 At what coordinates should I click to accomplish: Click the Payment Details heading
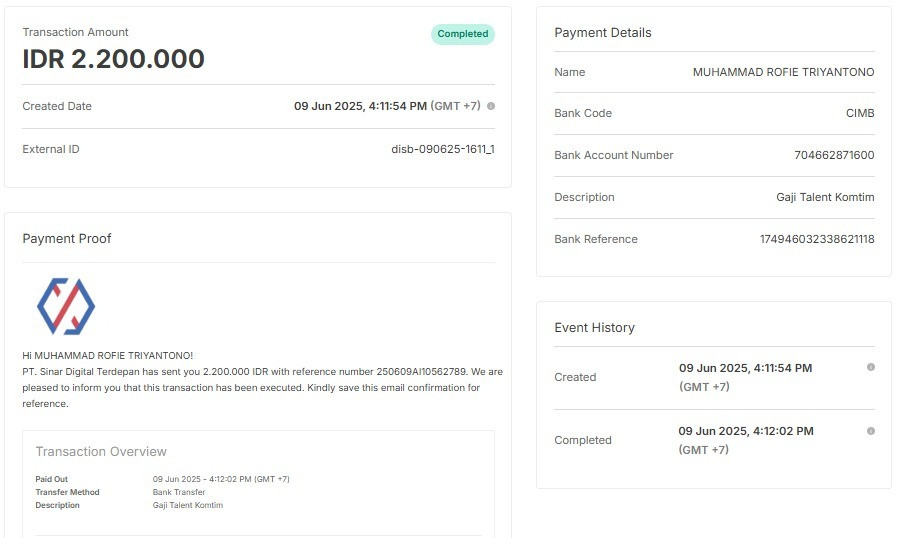(603, 33)
